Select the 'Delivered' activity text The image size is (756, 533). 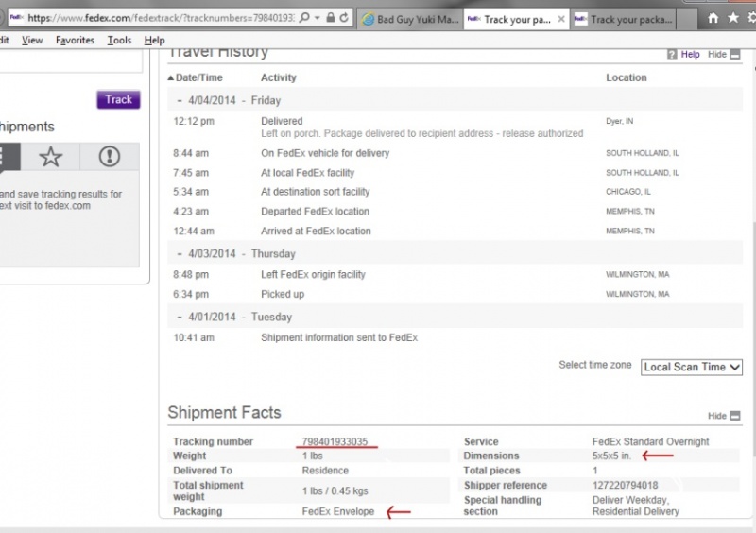[282, 121]
